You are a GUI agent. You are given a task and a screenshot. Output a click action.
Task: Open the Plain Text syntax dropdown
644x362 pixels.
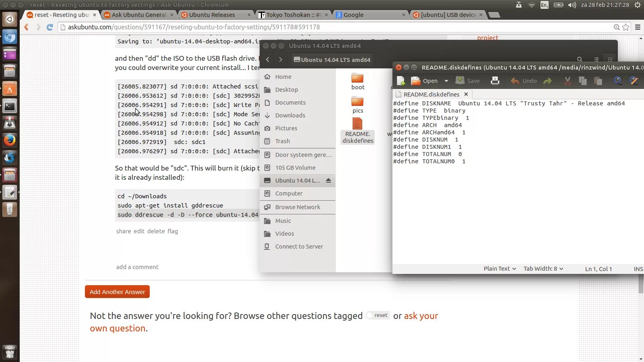pyautogui.click(x=500, y=269)
